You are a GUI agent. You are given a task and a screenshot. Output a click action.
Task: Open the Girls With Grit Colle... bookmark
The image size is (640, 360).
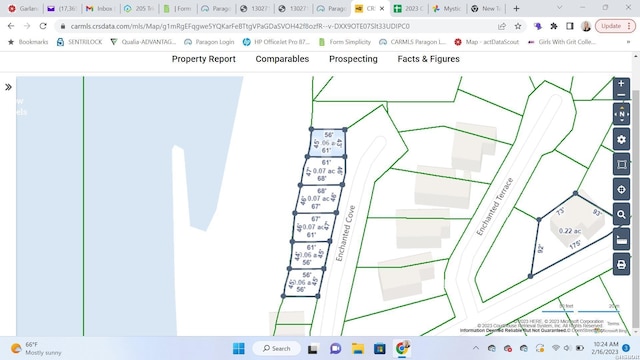pyautogui.click(x=562, y=42)
